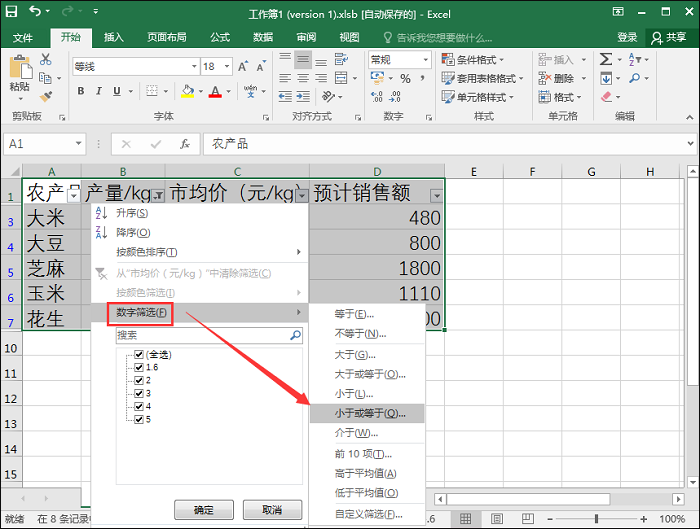700x529 pixels.
Task: Uncheck the value 3 checkbox
Action: point(139,393)
